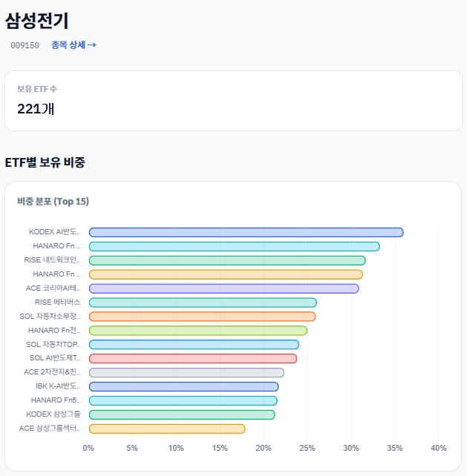Click the SOL 자동차TOP.. axis label

pos(53,344)
